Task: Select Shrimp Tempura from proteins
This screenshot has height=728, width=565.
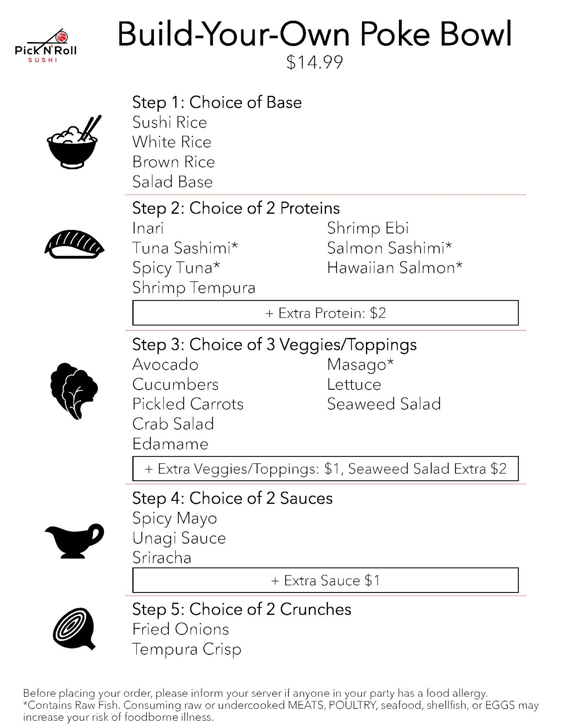Action: (194, 288)
